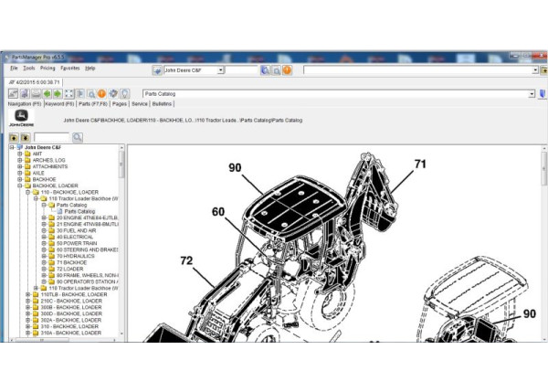The image size is (548, 392).
Task: Click the green forward arrow in toolbar
Action: [58, 93]
